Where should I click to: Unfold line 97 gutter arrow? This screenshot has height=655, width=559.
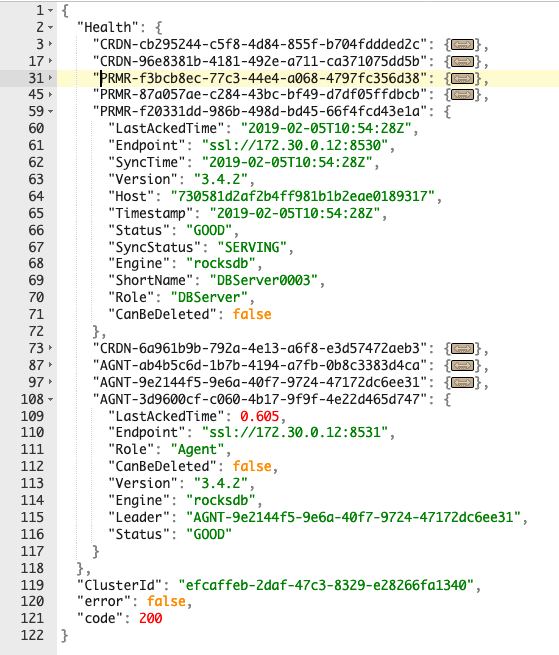pyautogui.click(x=51, y=381)
